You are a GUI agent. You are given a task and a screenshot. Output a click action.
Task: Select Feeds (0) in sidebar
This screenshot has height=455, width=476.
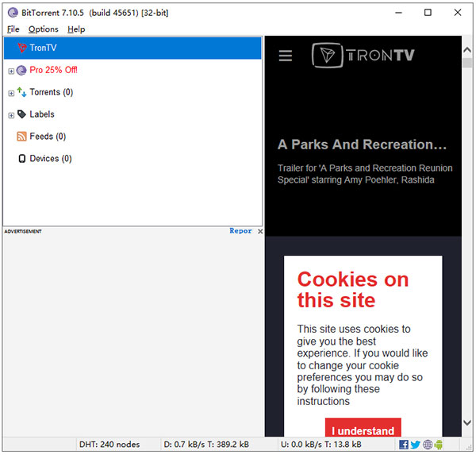coord(48,137)
